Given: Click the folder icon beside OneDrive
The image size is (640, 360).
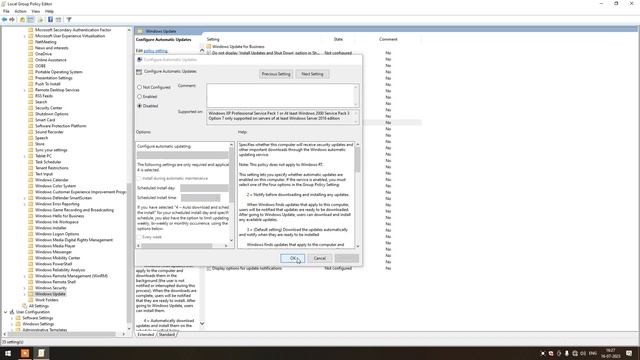Looking at the screenshot, I should click(31, 54).
